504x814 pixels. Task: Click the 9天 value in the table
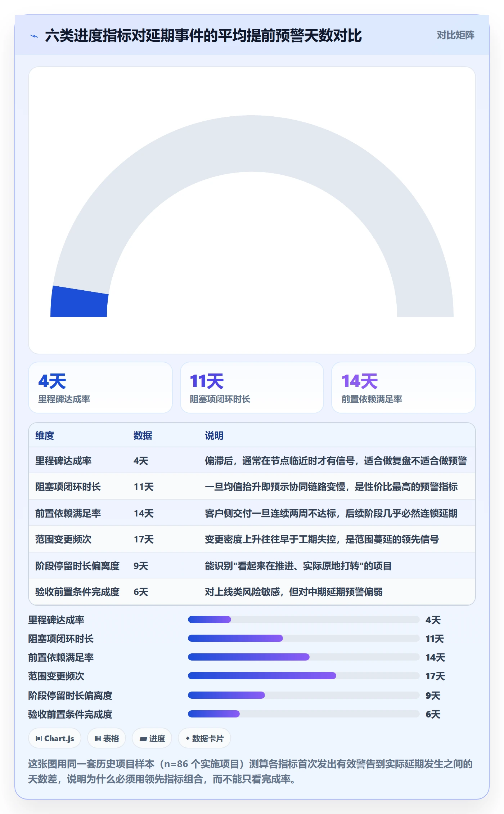point(141,566)
